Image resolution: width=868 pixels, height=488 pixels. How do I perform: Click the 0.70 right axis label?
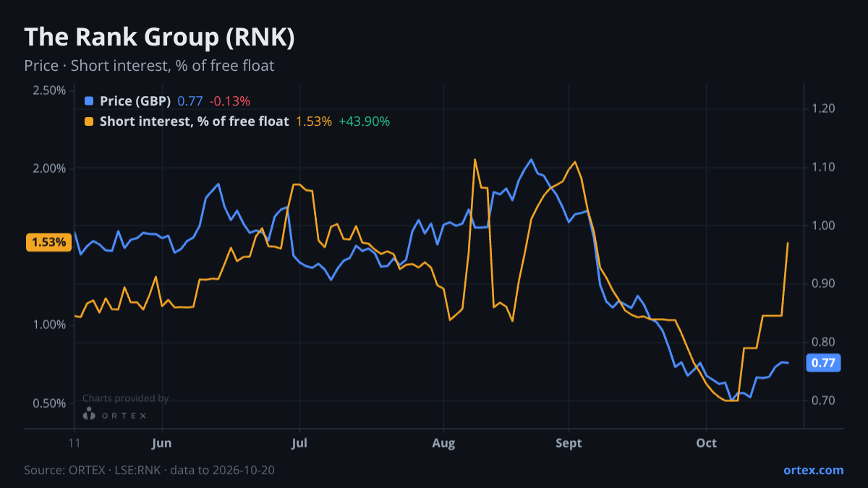(824, 401)
